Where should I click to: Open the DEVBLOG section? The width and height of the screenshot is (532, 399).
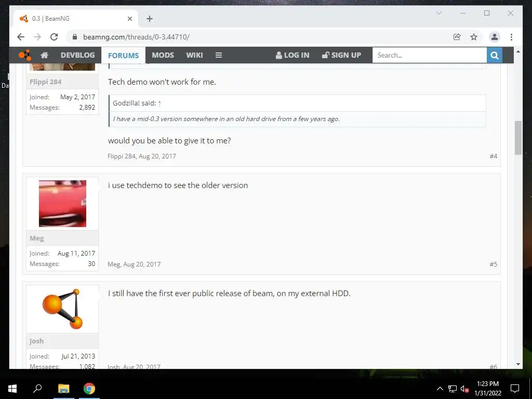[78, 55]
